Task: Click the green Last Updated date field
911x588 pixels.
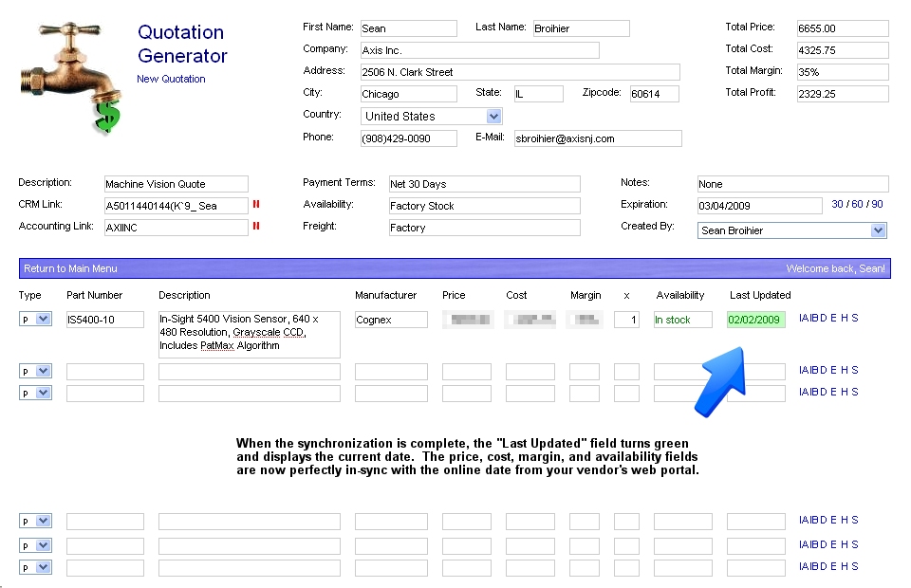Action: point(755,320)
